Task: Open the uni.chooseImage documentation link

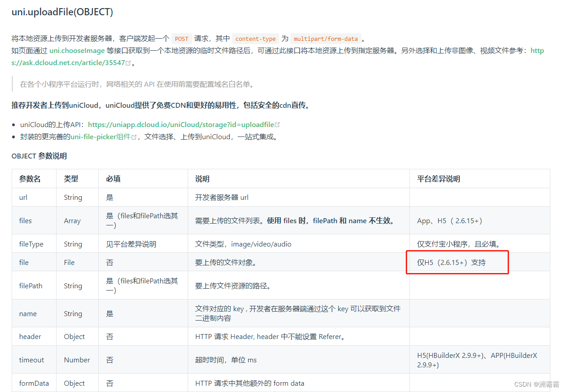Action: (76, 50)
